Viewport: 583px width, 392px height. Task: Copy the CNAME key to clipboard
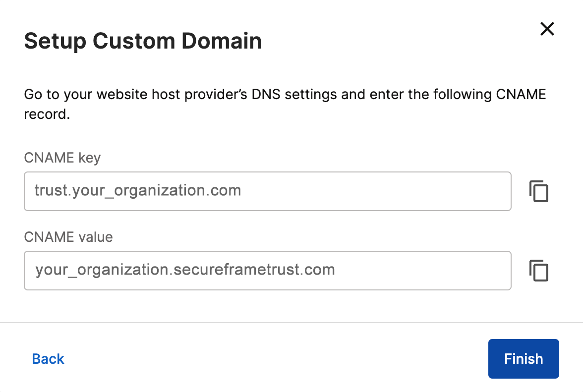pyautogui.click(x=539, y=191)
